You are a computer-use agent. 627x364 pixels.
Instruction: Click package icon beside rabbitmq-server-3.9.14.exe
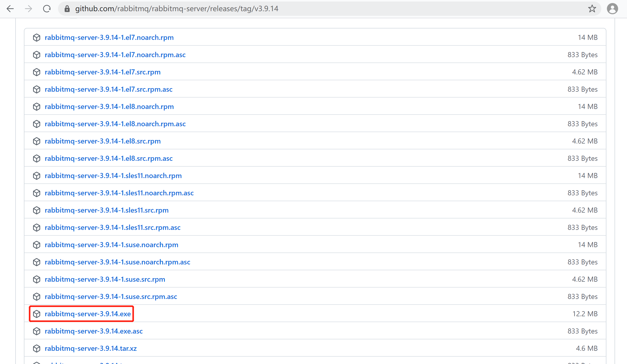37,314
